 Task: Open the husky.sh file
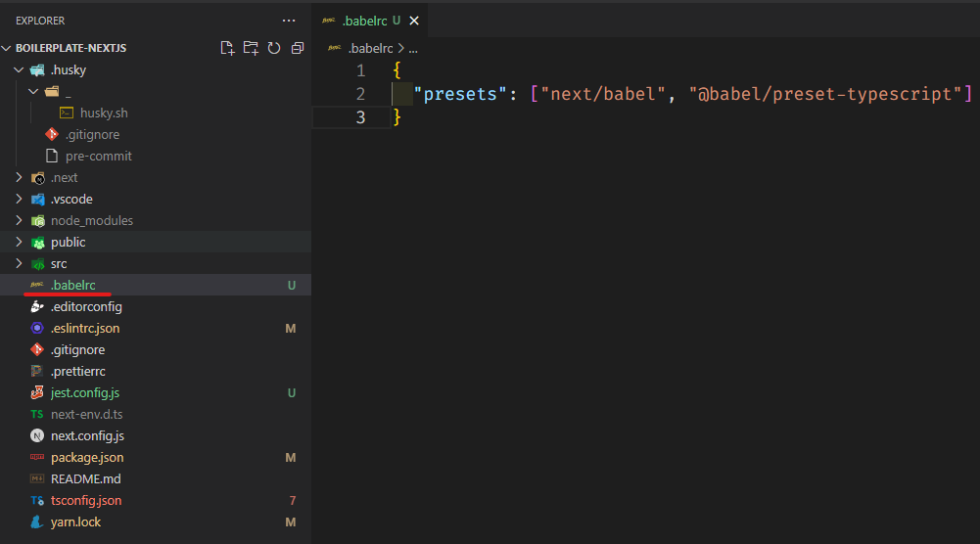(104, 113)
